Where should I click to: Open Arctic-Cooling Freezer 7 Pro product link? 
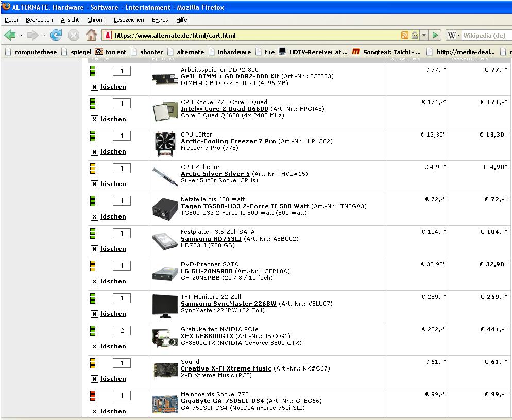tap(228, 141)
